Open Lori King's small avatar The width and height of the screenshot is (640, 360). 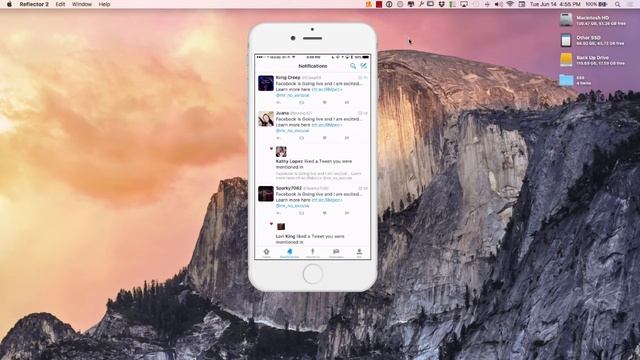coord(281,227)
